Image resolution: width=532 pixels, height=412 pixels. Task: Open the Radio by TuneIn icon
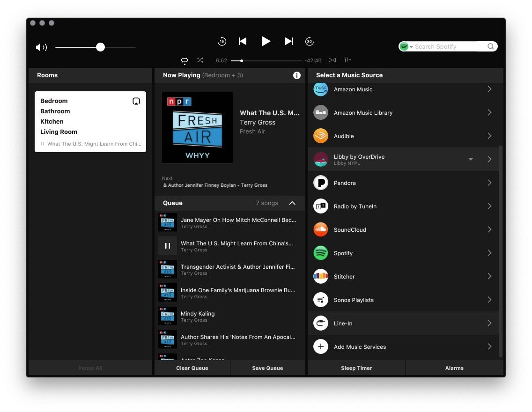click(321, 206)
